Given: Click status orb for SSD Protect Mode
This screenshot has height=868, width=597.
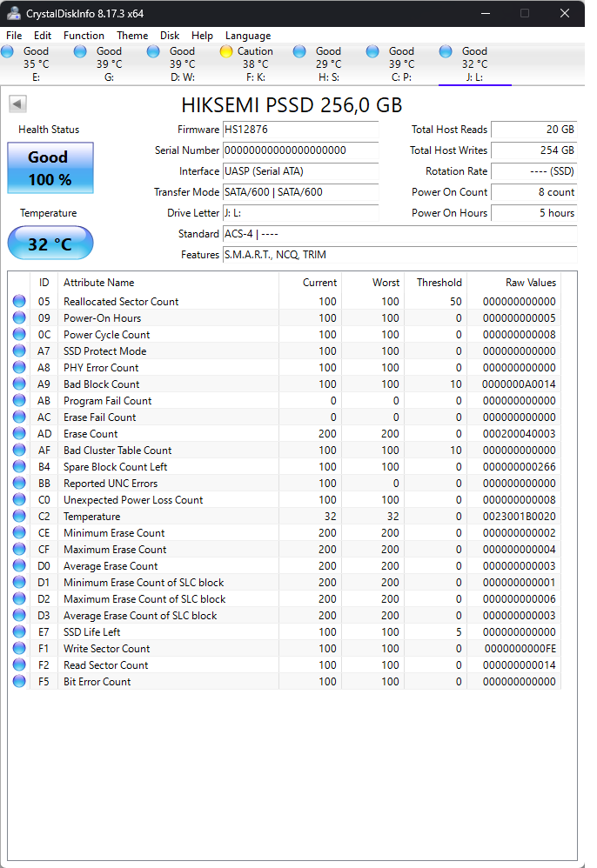Looking at the screenshot, I should coord(19,351).
